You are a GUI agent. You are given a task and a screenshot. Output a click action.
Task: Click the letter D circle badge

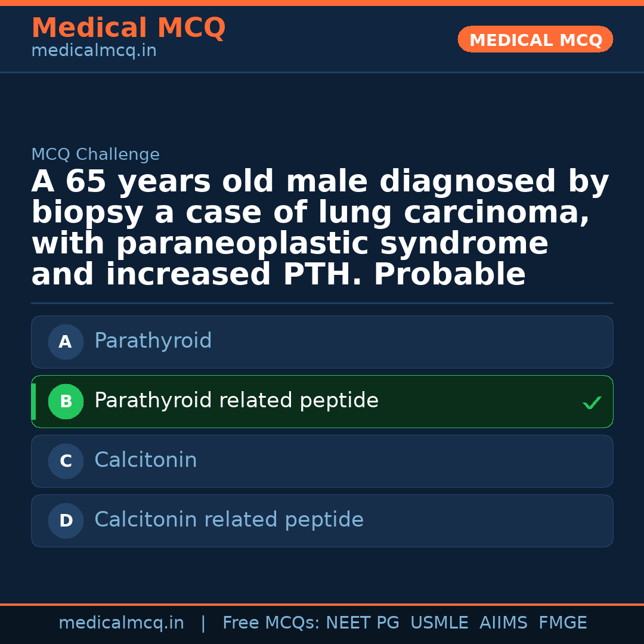[x=66, y=521]
